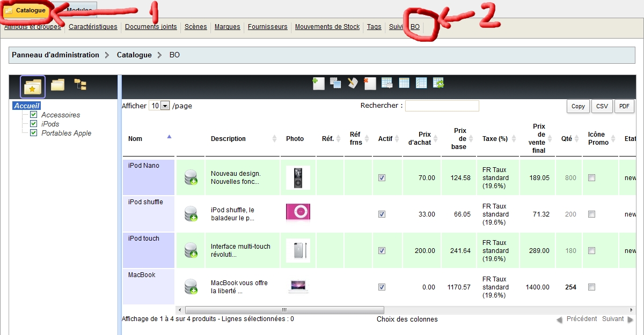644x335 pixels.
Task: Click the delete product icon with red X
Action: coord(370,83)
